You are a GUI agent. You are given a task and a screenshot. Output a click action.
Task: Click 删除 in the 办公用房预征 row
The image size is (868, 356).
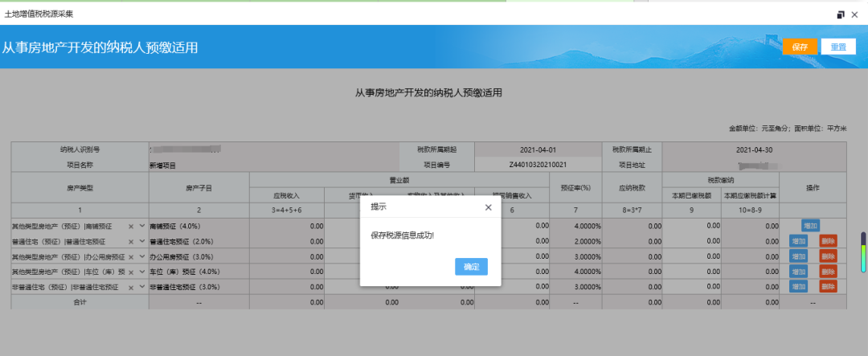coord(828,256)
